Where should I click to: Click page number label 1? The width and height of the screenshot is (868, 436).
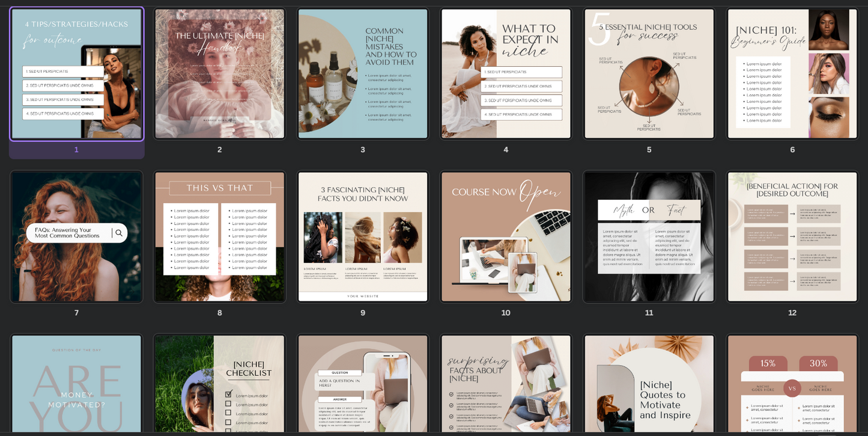coord(76,150)
